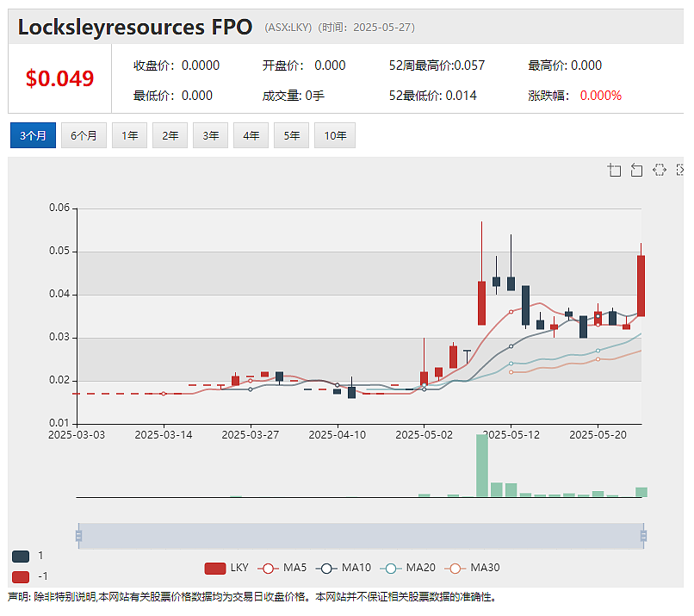Click the last red candlestick on the chart
The width and height of the screenshot is (694, 616).
point(641,286)
